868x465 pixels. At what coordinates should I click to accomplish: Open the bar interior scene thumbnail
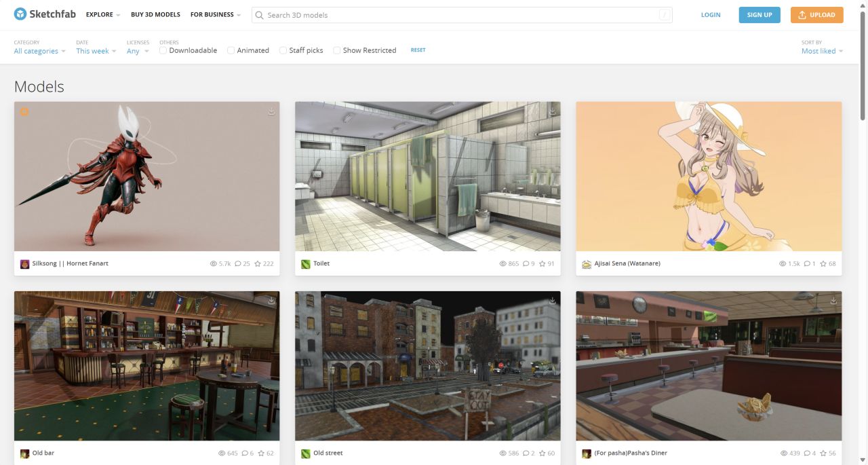coord(147,366)
